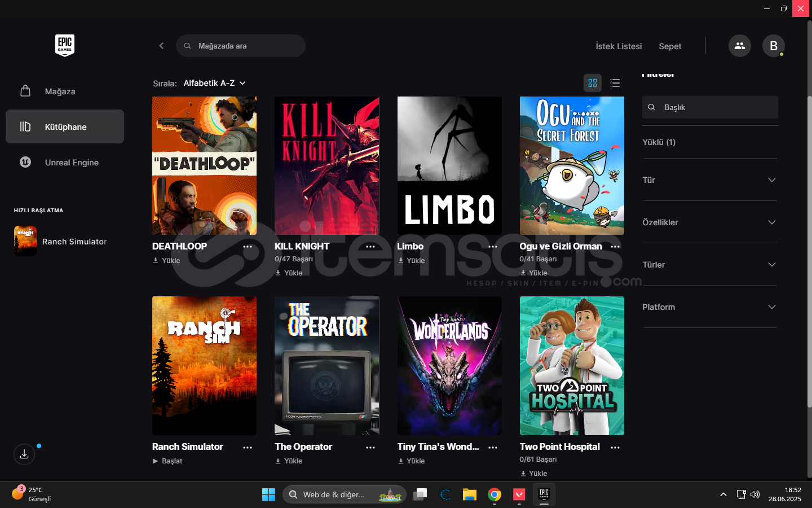Open the three-dot menu for Tiny Tina's Wonderlands

coord(493,447)
